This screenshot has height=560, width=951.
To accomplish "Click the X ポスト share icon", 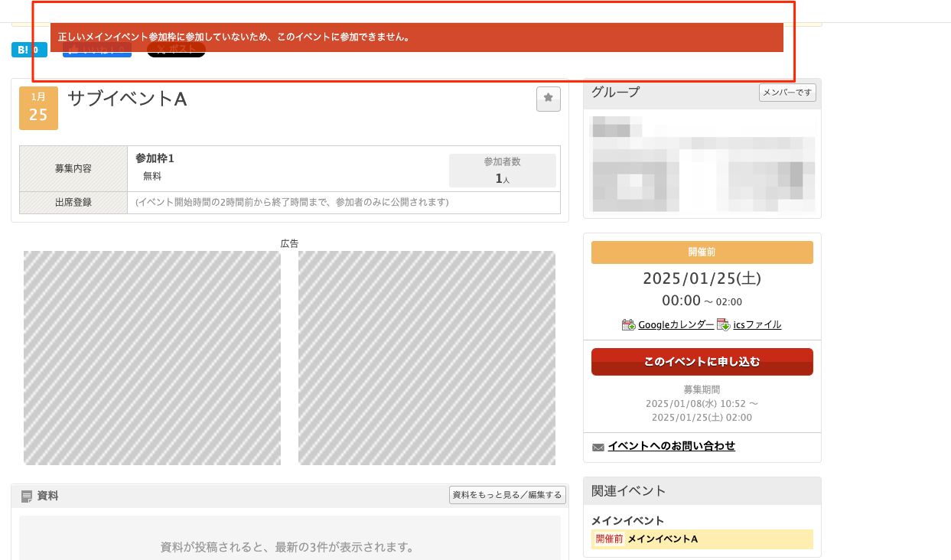I will click(x=162, y=50).
